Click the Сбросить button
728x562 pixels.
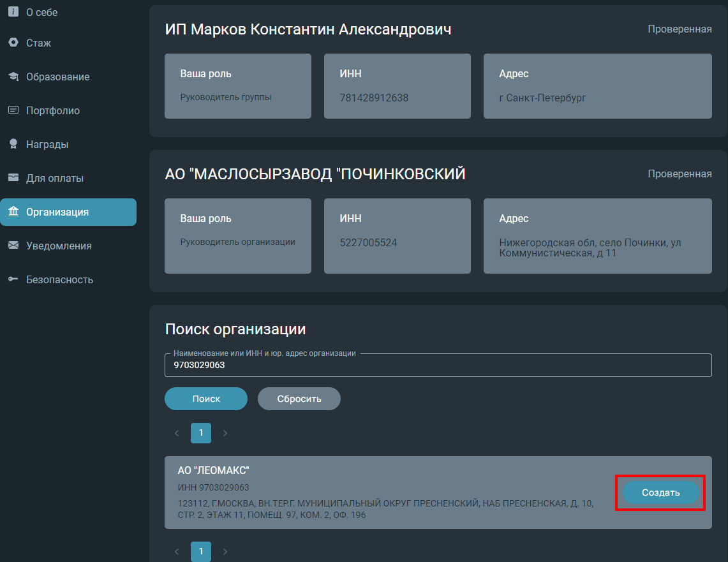coord(299,399)
